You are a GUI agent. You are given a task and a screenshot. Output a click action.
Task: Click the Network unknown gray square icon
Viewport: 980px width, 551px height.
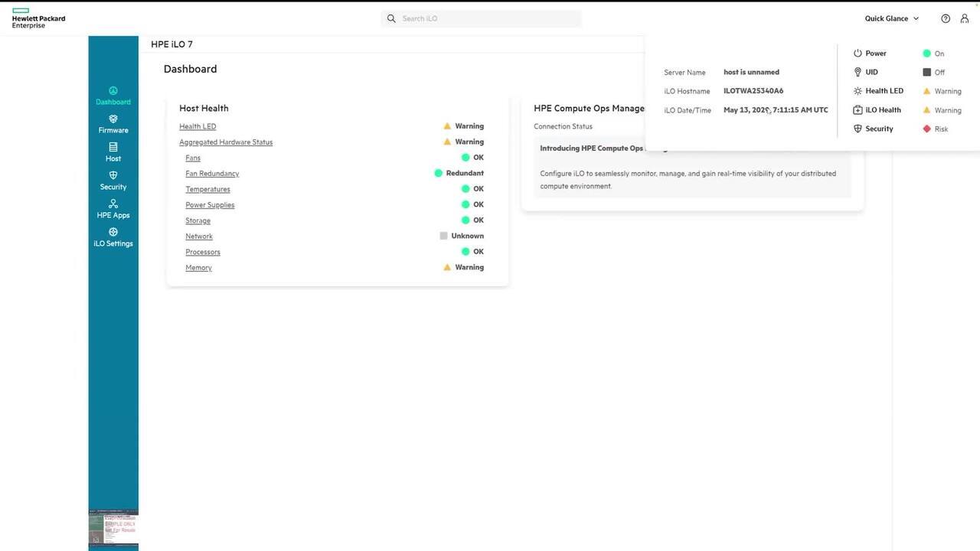(x=443, y=236)
